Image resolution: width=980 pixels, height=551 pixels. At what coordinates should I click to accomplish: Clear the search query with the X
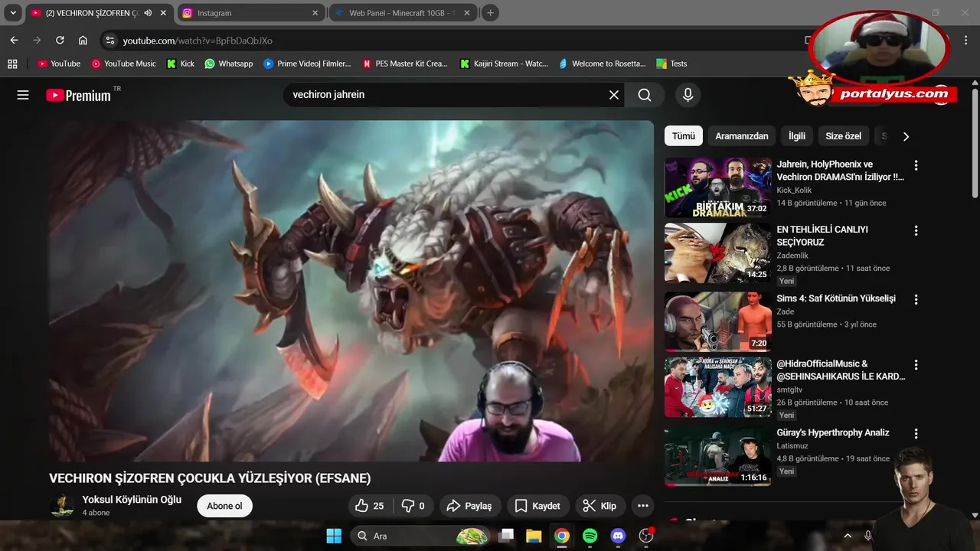tap(614, 95)
